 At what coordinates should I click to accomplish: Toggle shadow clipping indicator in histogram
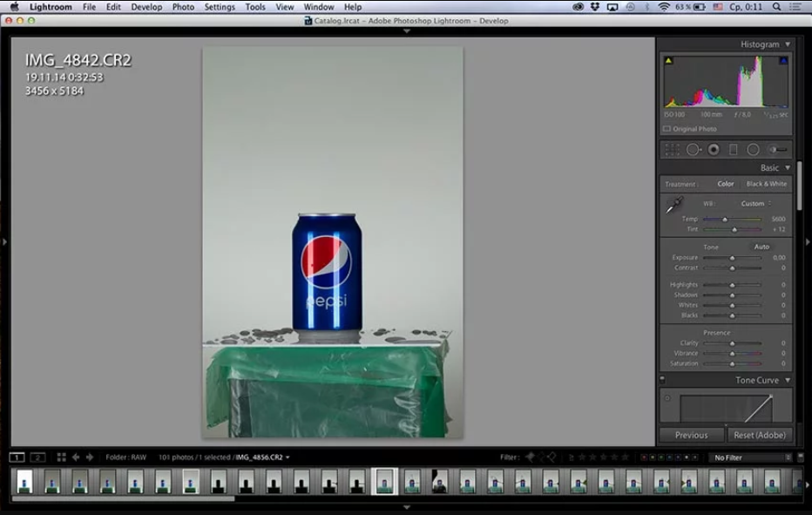(x=668, y=61)
